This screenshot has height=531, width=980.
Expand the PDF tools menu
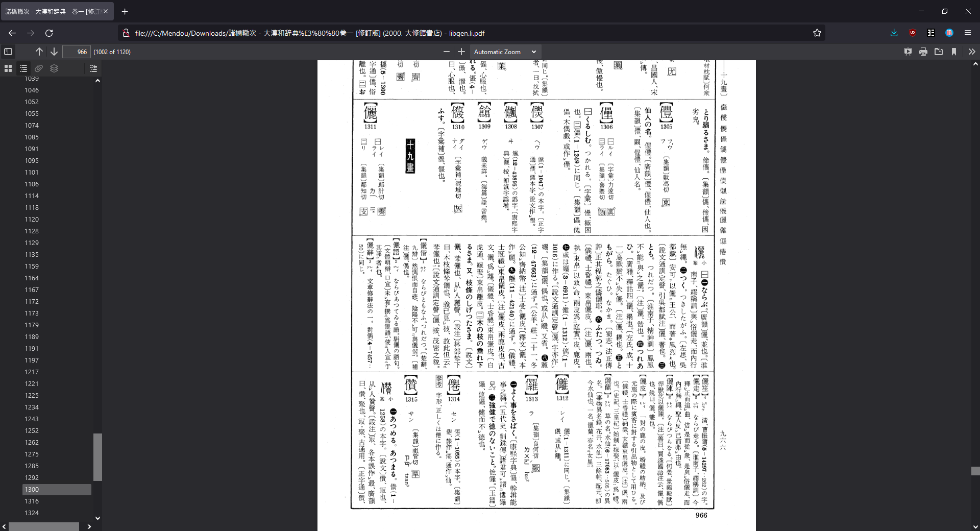[x=971, y=52]
